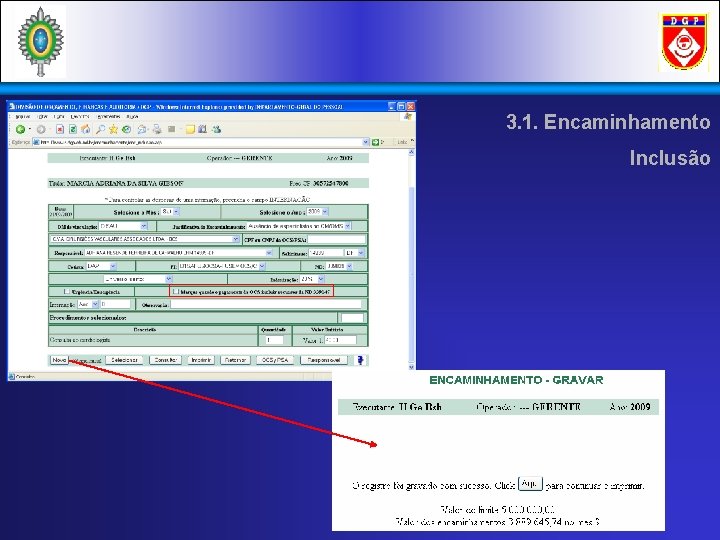Open the Ajuda menu
Screen dimensions: 720x540
point(132,117)
